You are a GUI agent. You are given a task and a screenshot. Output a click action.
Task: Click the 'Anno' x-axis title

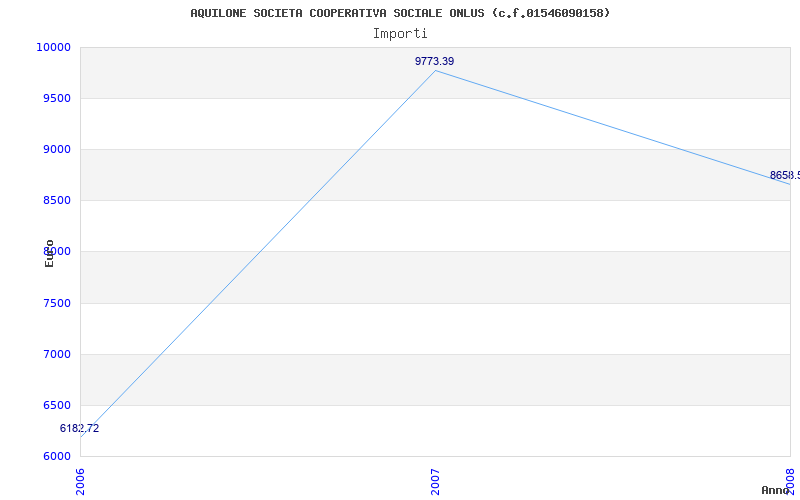tap(775, 490)
